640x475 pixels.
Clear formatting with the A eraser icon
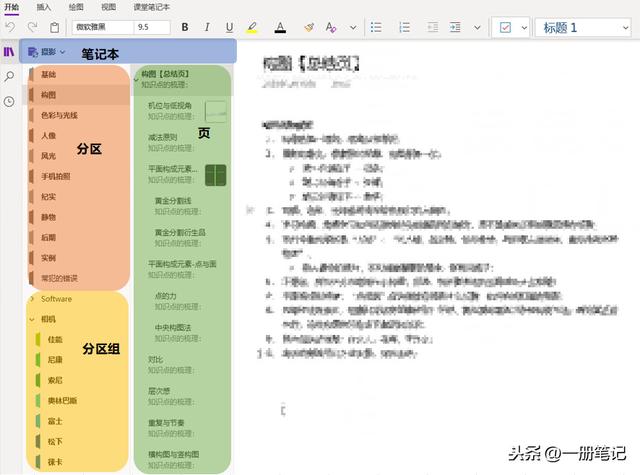[331, 27]
